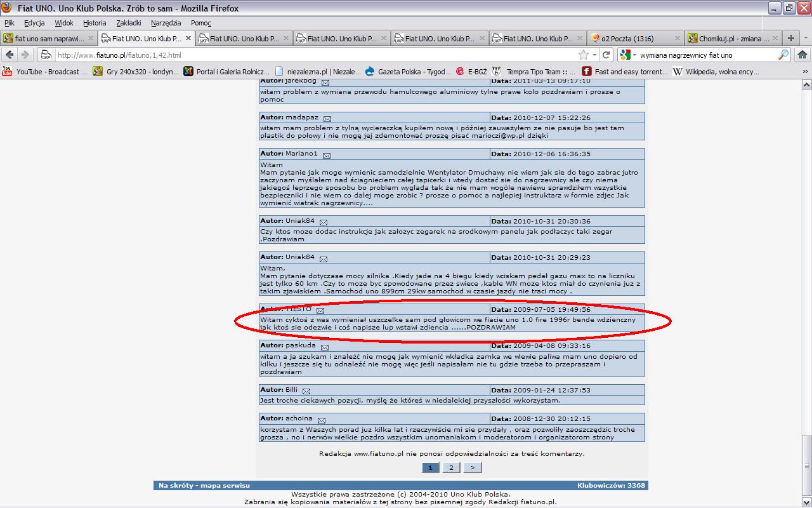Open the Widok menu
Viewport: 812px width, 508px height.
pos(64,23)
